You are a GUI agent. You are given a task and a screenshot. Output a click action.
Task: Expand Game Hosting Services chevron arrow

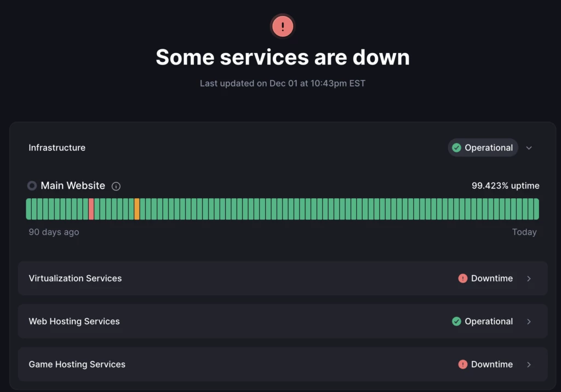529,365
